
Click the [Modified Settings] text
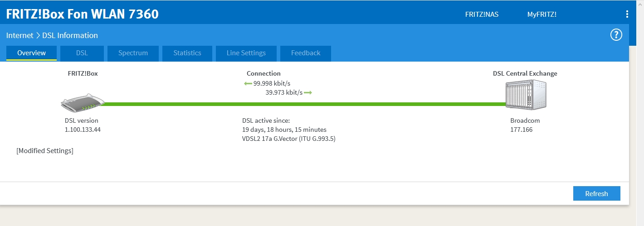pyautogui.click(x=45, y=151)
